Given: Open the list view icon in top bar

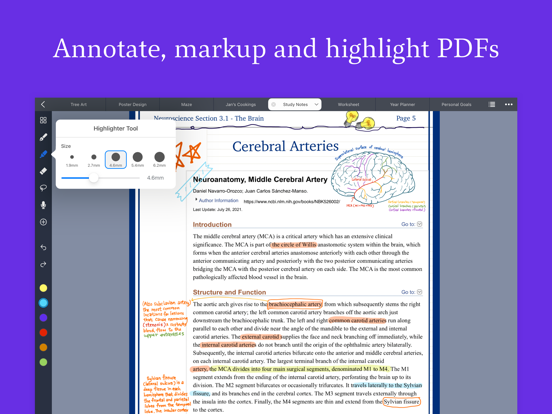Looking at the screenshot, I should click(x=492, y=104).
